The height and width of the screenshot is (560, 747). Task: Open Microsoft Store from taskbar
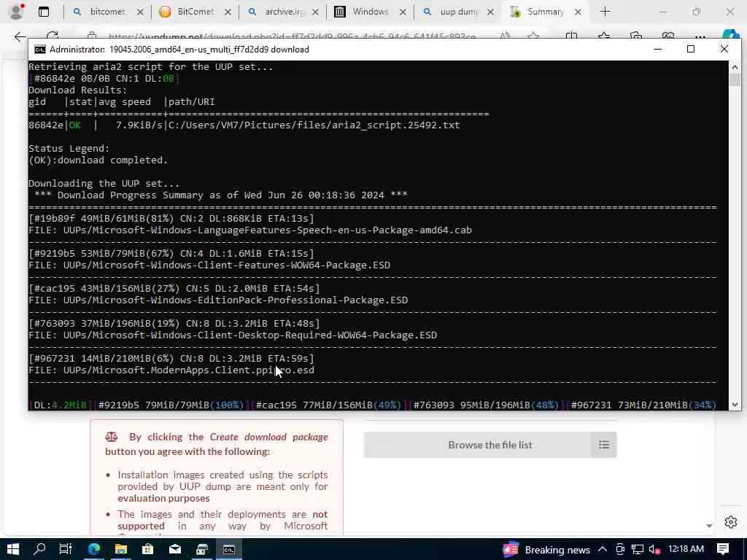point(147,550)
